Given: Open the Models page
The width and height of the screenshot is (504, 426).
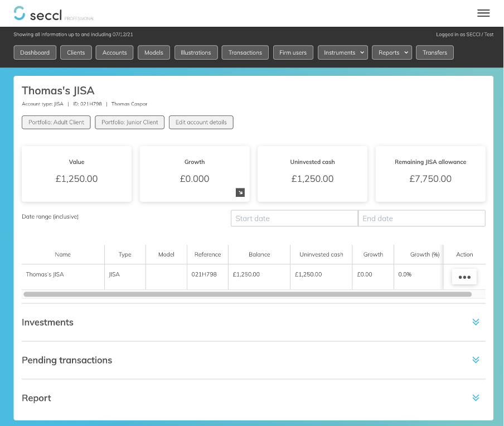Looking at the screenshot, I should click(x=153, y=52).
